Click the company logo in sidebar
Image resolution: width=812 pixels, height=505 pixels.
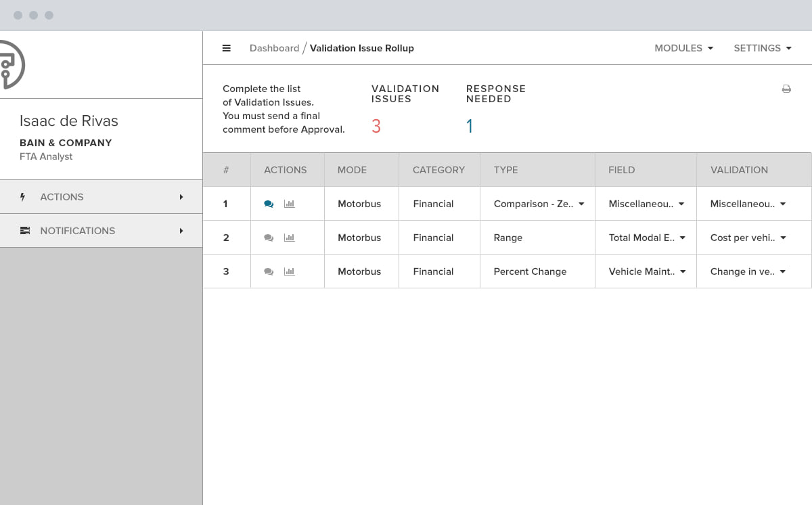(x=12, y=64)
